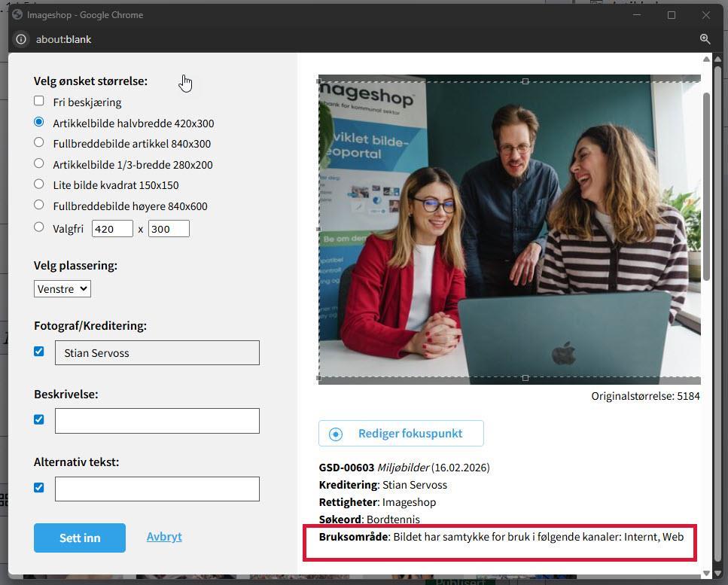Click the site info icon beside about:blank
The image size is (728, 585).
21,39
